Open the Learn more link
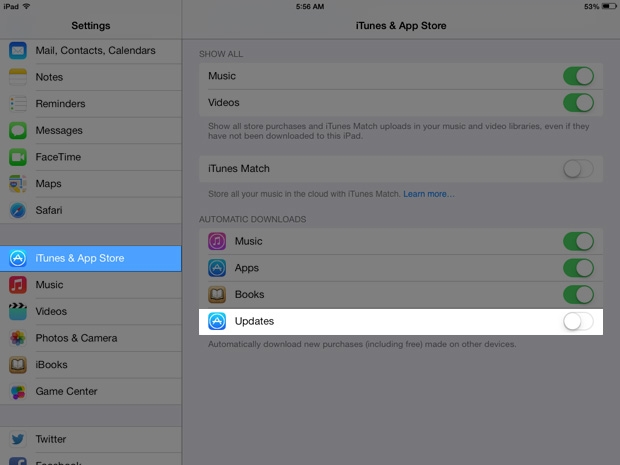The height and width of the screenshot is (465, 620). tap(429, 194)
